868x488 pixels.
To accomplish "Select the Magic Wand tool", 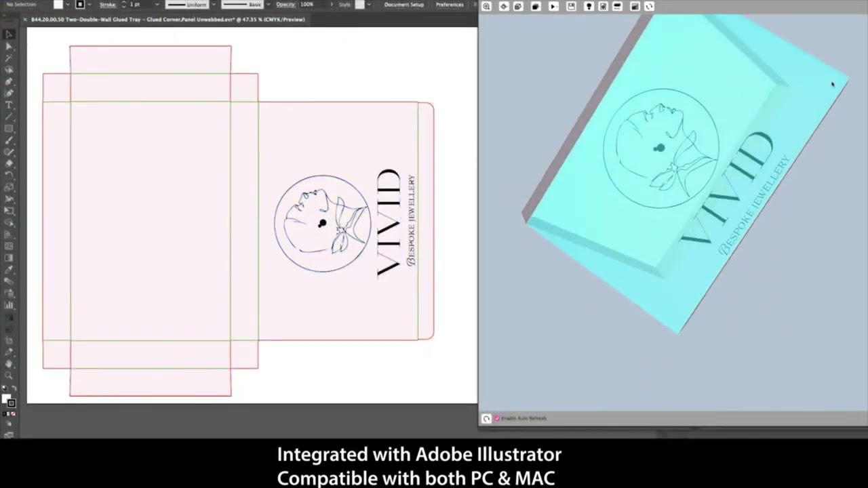I will coord(9,58).
